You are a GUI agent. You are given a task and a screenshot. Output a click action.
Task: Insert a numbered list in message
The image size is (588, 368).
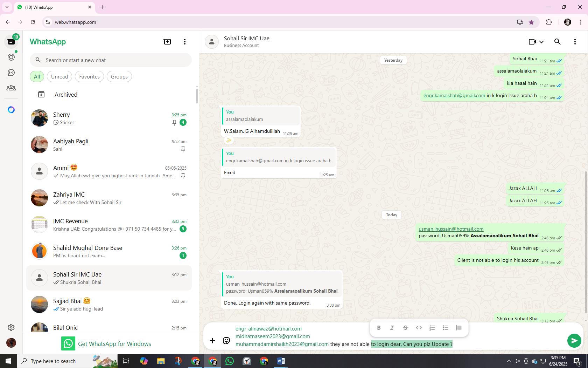tap(432, 328)
